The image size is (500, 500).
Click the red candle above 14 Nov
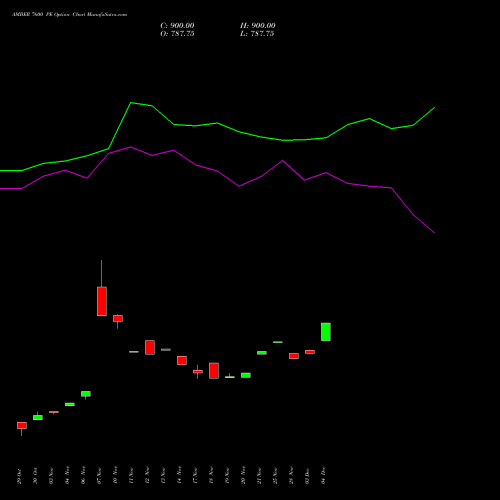[x=182, y=360]
